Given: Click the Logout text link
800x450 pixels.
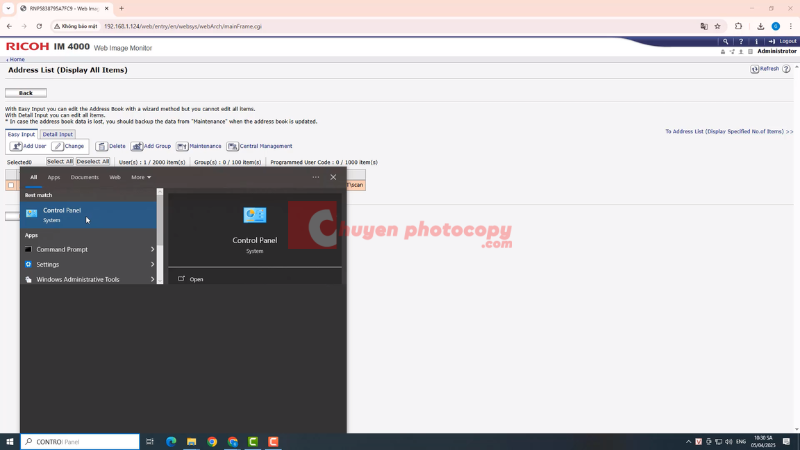Looking at the screenshot, I should 788,41.
